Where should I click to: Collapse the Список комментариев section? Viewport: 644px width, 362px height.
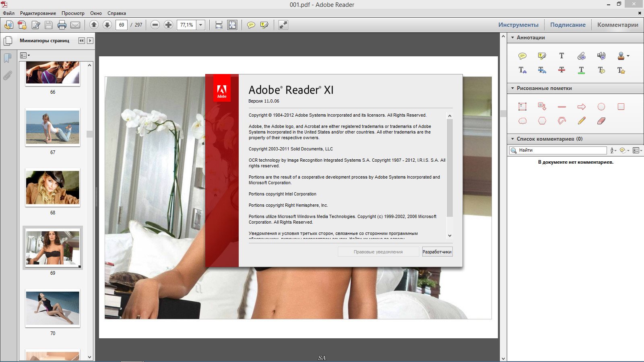click(x=512, y=139)
